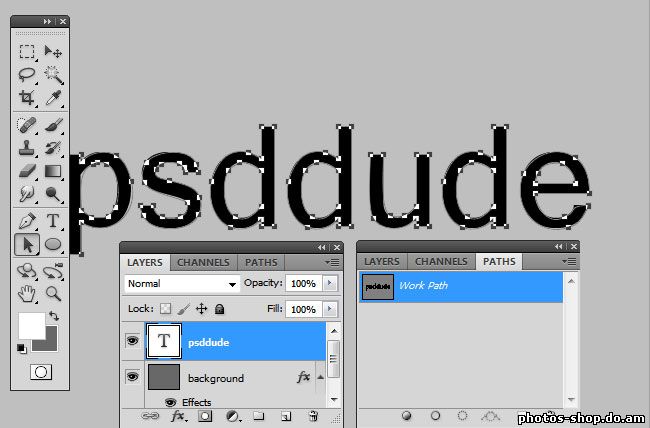Click the white foreground color swatch
The width and height of the screenshot is (650, 428).
point(32,326)
